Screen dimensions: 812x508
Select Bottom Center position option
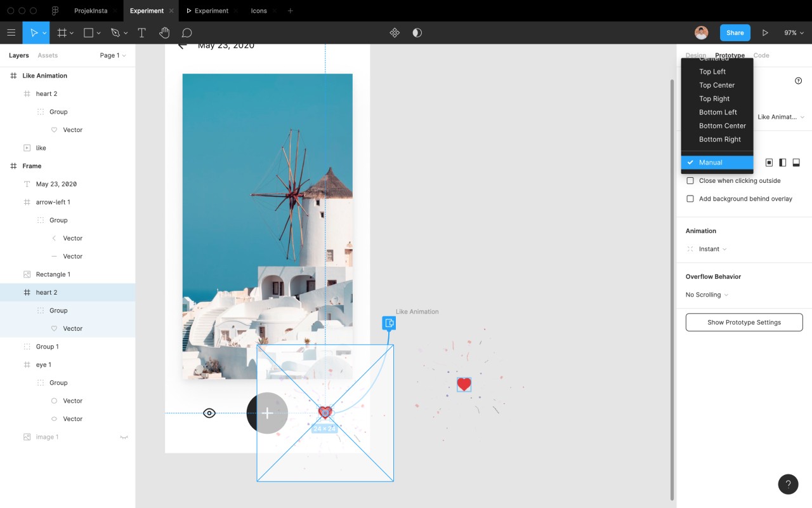click(717, 126)
